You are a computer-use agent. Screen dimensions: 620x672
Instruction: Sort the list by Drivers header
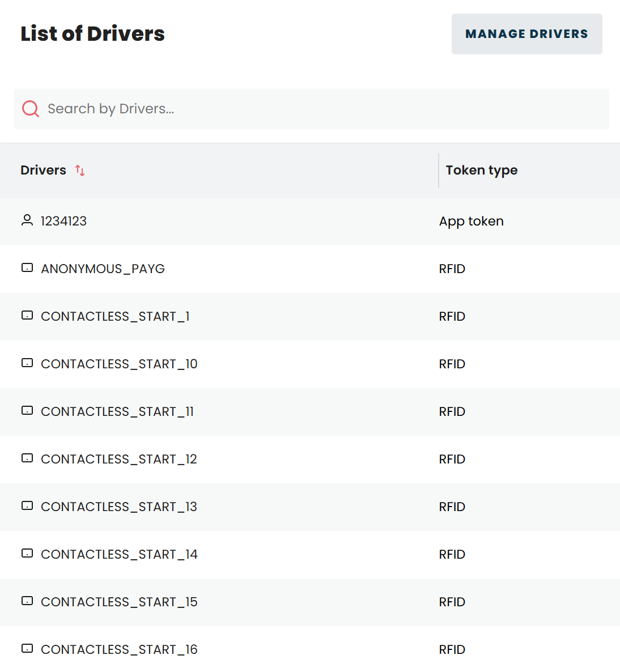[x=44, y=170]
